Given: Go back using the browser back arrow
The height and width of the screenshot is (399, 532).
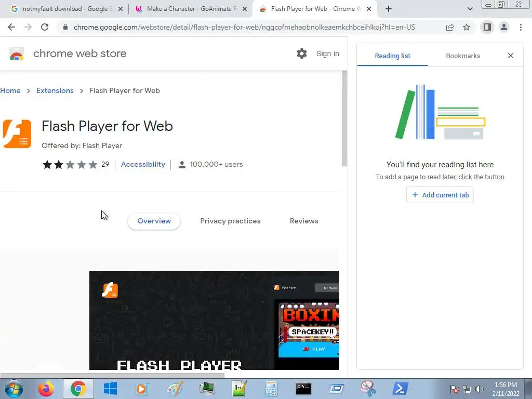Looking at the screenshot, I should pyautogui.click(x=11, y=27).
